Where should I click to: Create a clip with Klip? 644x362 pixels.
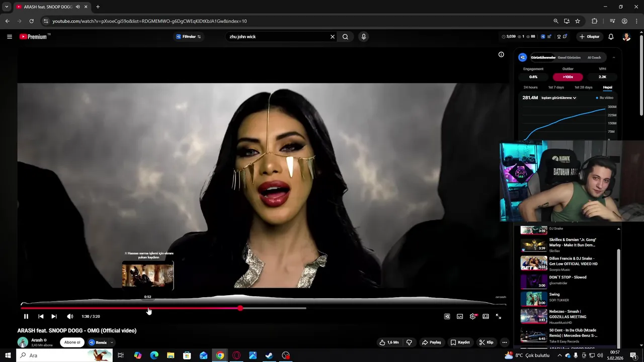487,342
